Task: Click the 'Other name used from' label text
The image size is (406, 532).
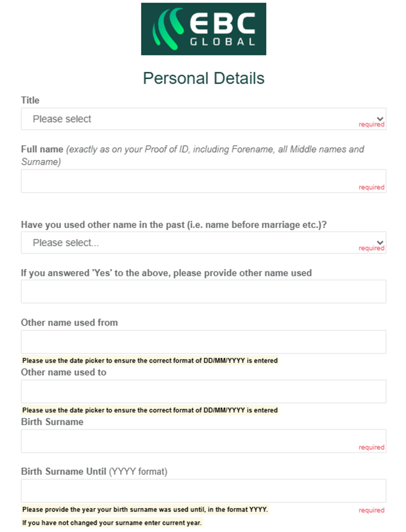Action: coord(69,323)
